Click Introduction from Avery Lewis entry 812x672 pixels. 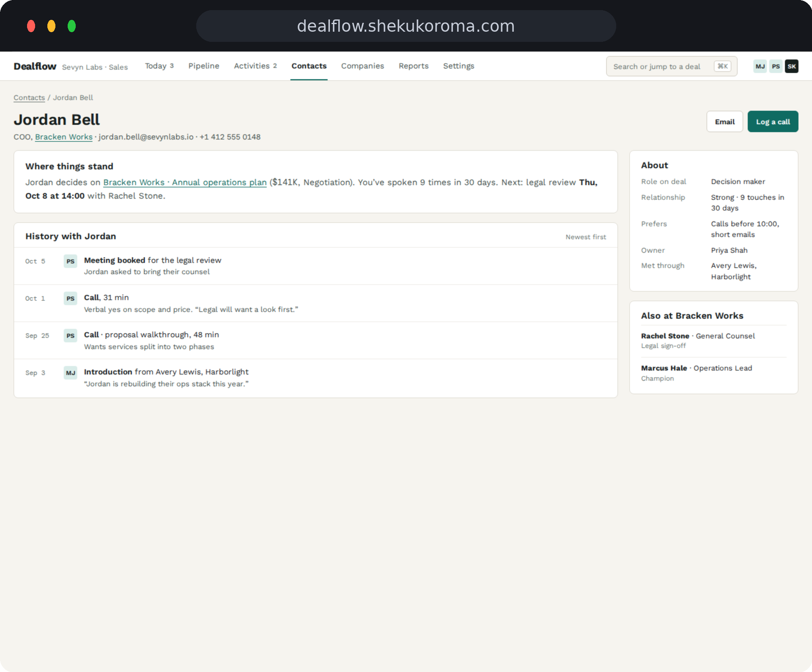click(315, 377)
